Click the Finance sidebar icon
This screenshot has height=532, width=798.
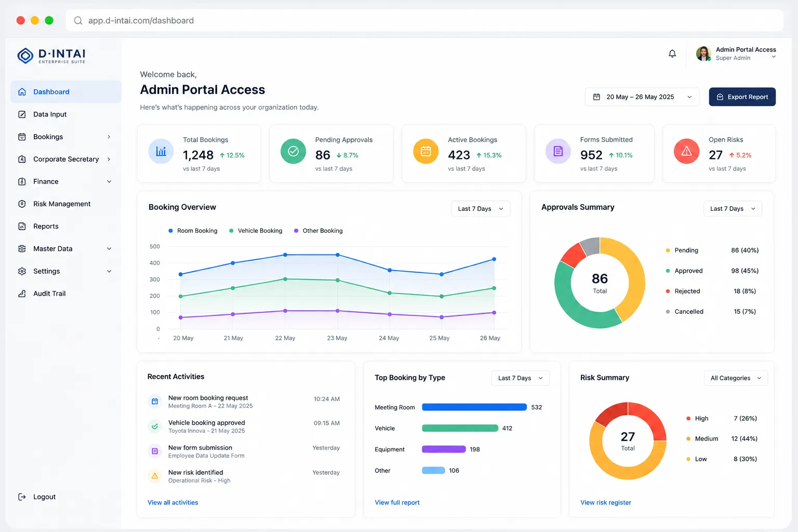coord(22,181)
